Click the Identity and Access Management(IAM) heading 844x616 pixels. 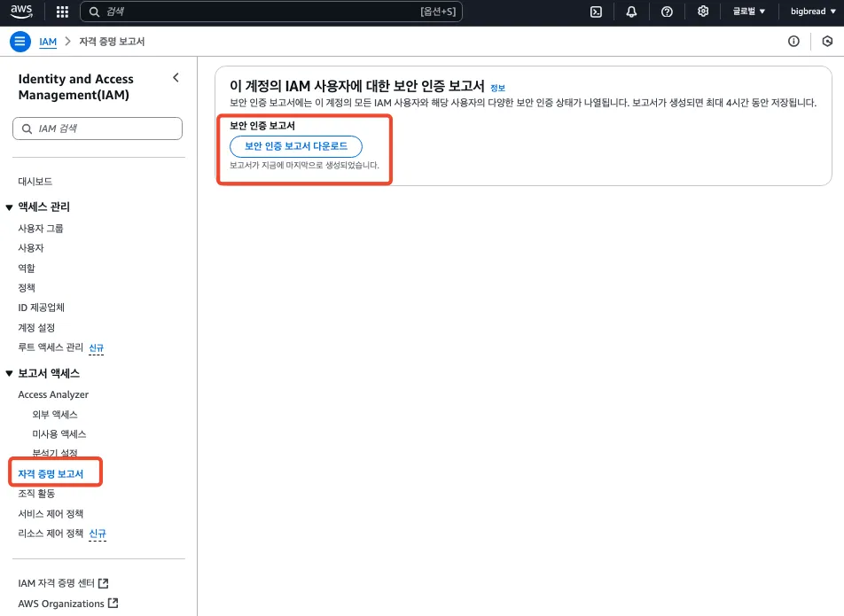click(x=76, y=87)
